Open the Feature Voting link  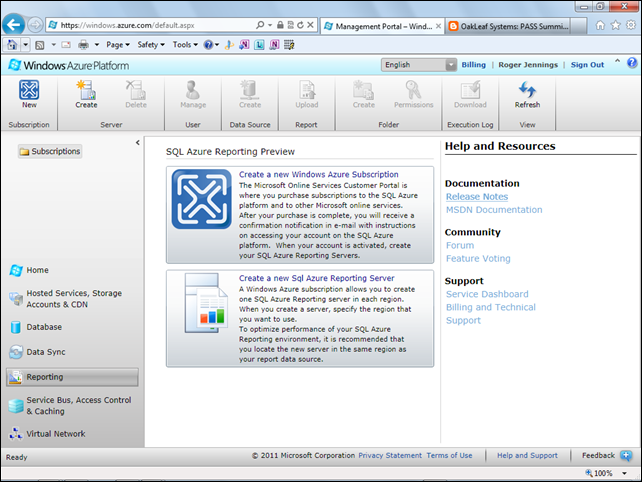point(478,258)
